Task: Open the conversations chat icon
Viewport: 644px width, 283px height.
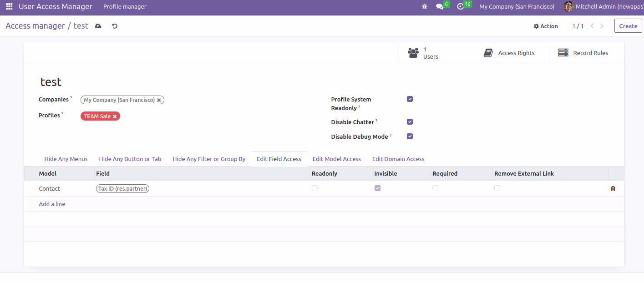Action: point(440,7)
